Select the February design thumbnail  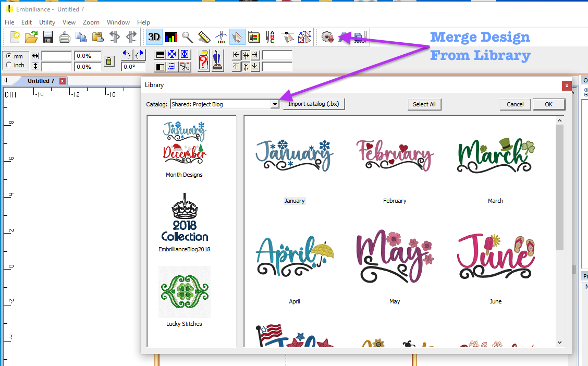pos(395,155)
